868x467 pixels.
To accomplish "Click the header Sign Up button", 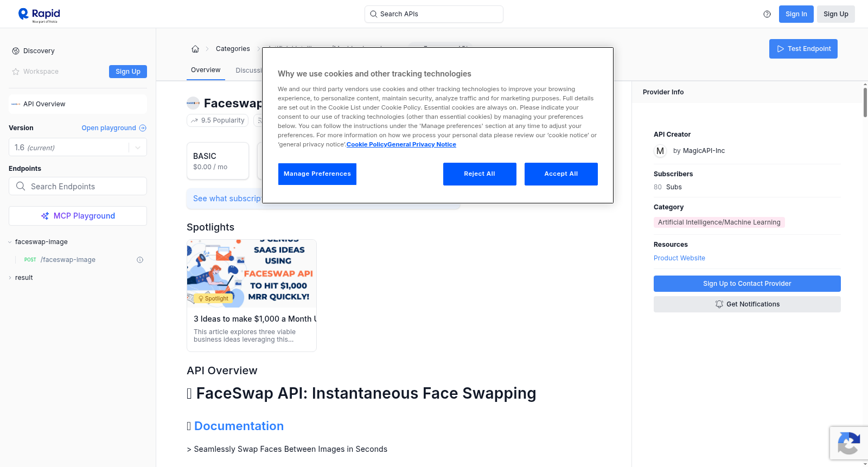I will tap(836, 14).
